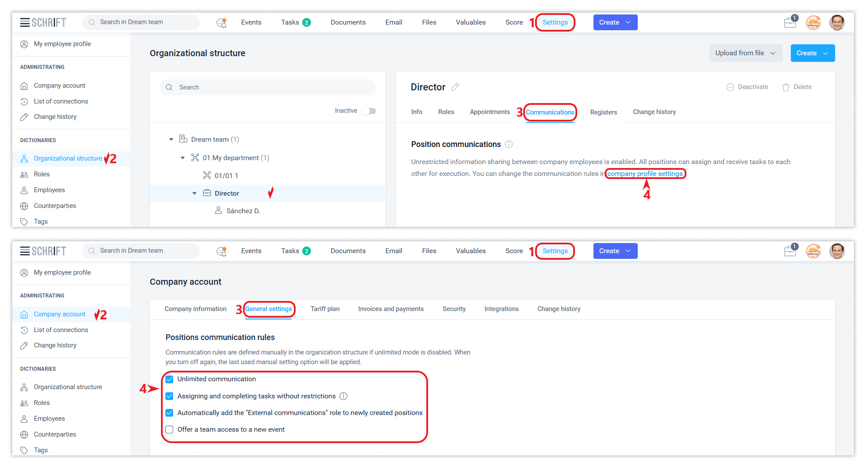Uncheck Automatically add External communications role checkbox
The height and width of the screenshot is (469, 868).
pyautogui.click(x=169, y=413)
